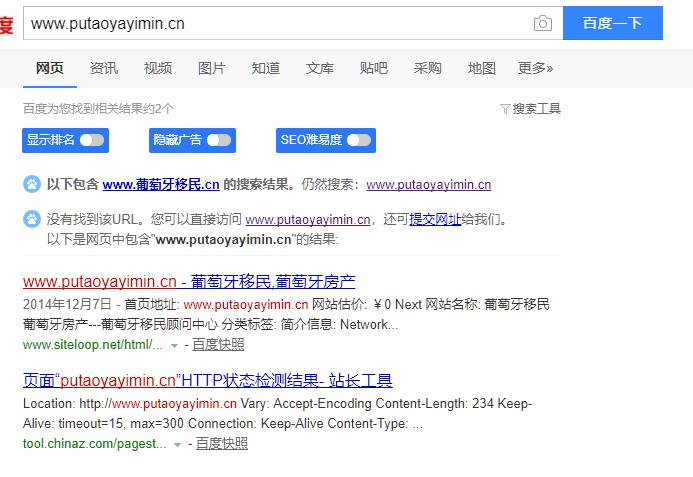The width and height of the screenshot is (693, 477).
Task: Open the 地图 tab
Action: (x=481, y=69)
